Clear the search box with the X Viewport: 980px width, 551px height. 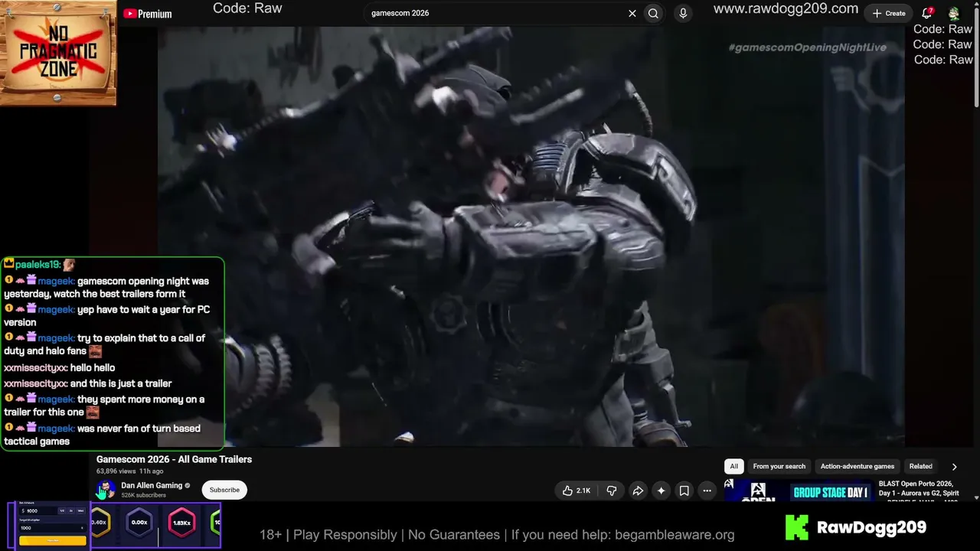coord(632,13)
